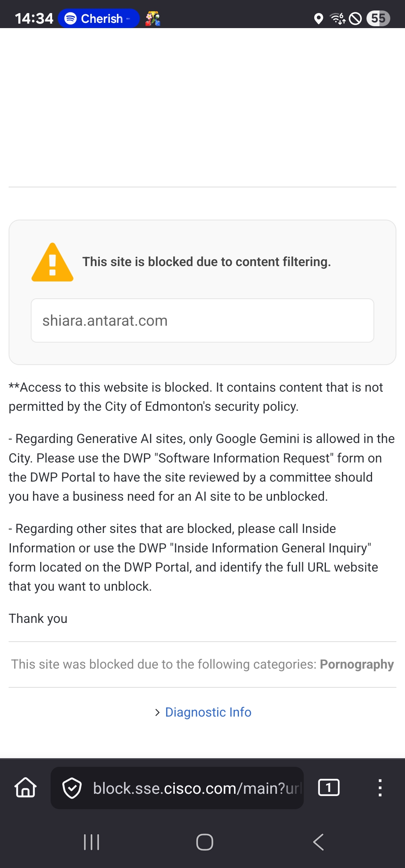Expand the Diagnostic Info section
This screenshot has width=405, height=868.
(x=208, y=712)
